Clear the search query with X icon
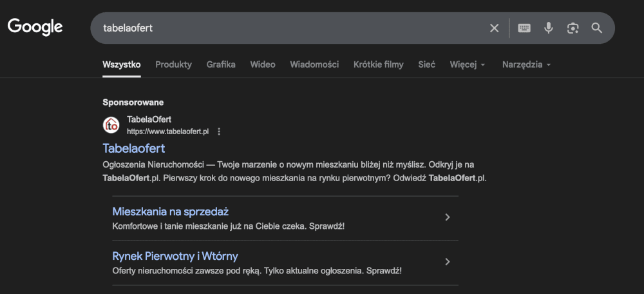This screenshot has width=644, height=294. click(x=494, y=28)
